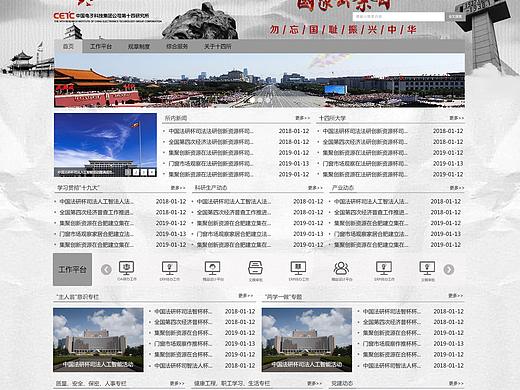The height and width of the screenshot is (390, 520).
Task: Go to the 首页 tab
Action: tap(68, 46)
